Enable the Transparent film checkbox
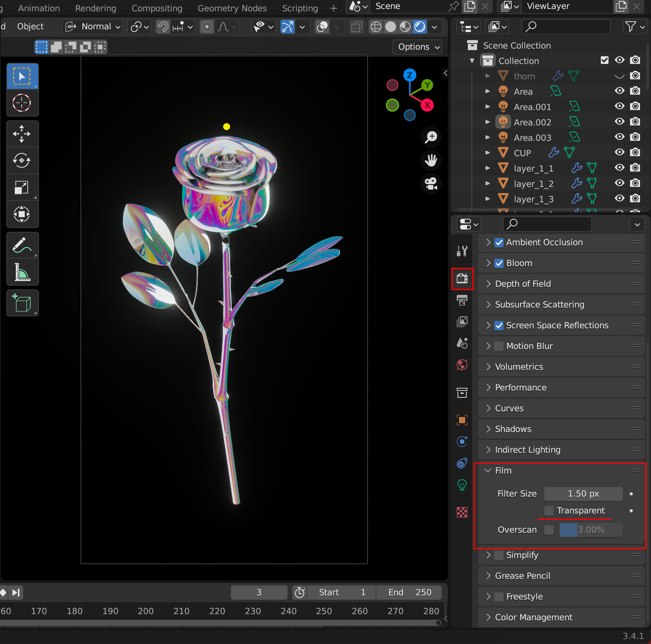The image size is (651, 644). [549, 511]
